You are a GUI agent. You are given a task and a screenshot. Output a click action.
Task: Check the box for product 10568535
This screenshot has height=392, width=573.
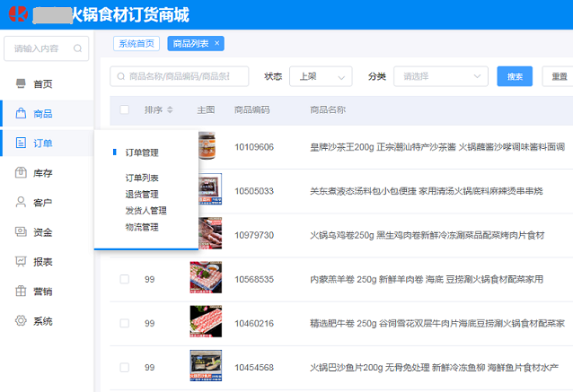click(124, 280)
